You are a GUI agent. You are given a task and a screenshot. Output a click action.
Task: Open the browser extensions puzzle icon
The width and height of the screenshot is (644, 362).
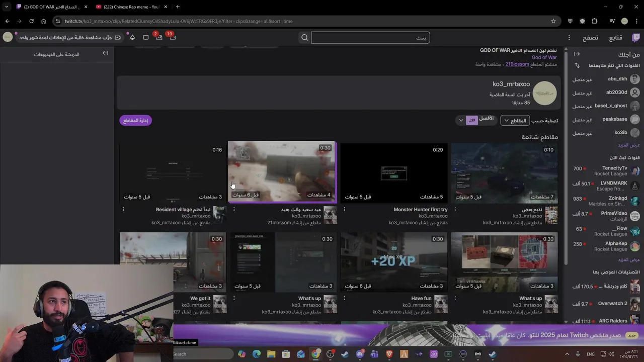point(595,21)
